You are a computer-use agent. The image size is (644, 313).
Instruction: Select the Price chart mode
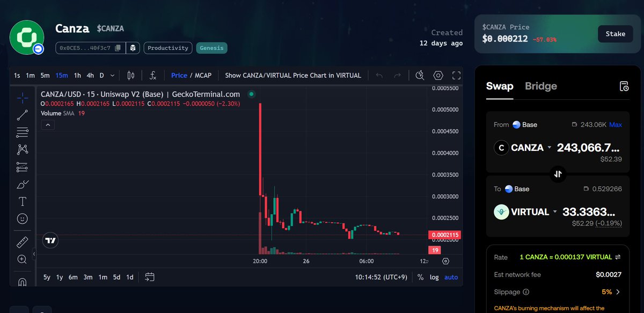[x=179, y=76]
